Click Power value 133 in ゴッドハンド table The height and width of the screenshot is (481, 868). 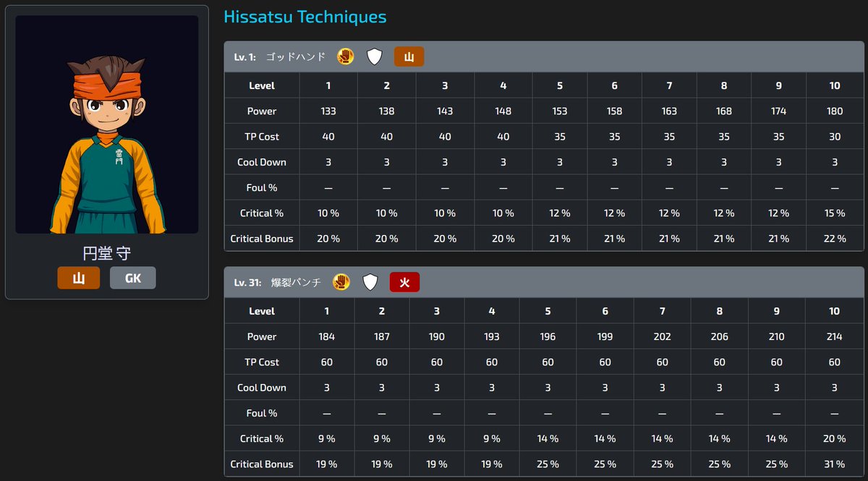(328, 111)
